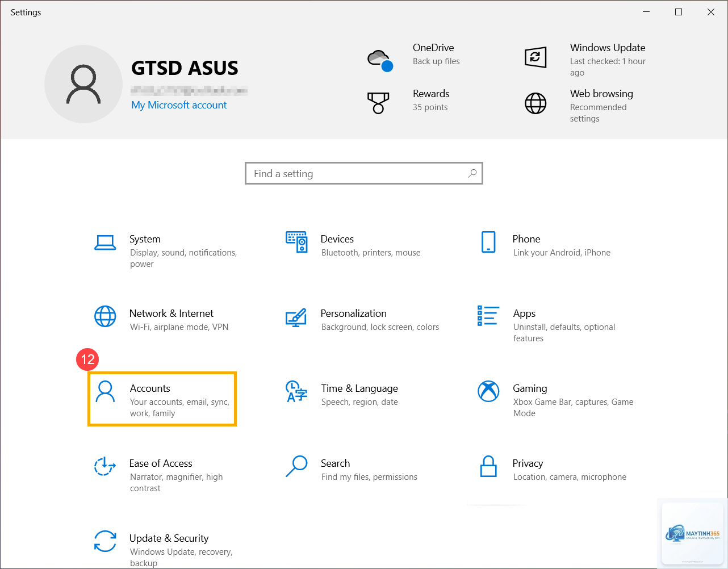This screenshot has width=728, height=569.
Task: Click 'Find my files, permissions' description
Action: click(369, 477)
